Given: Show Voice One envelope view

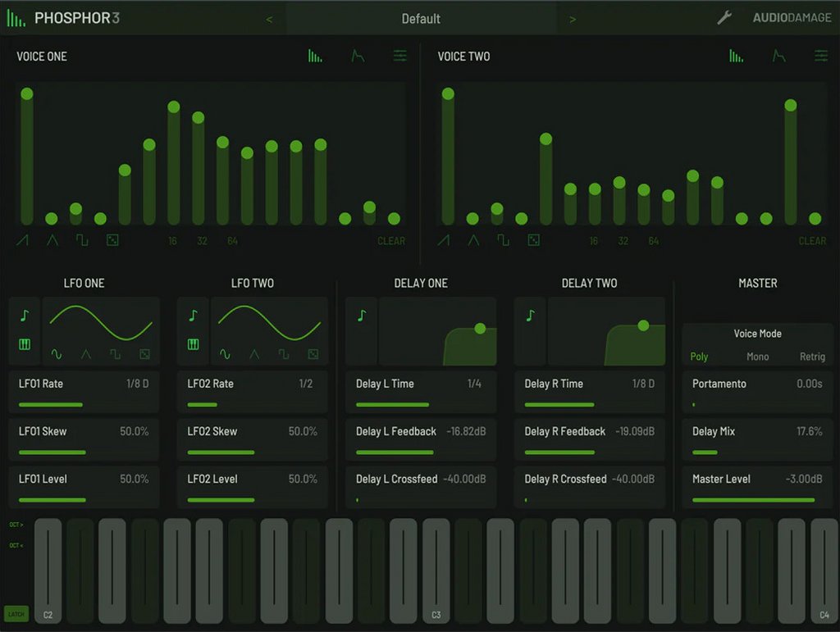Looking at the screenshot, I should pos(358,56).
